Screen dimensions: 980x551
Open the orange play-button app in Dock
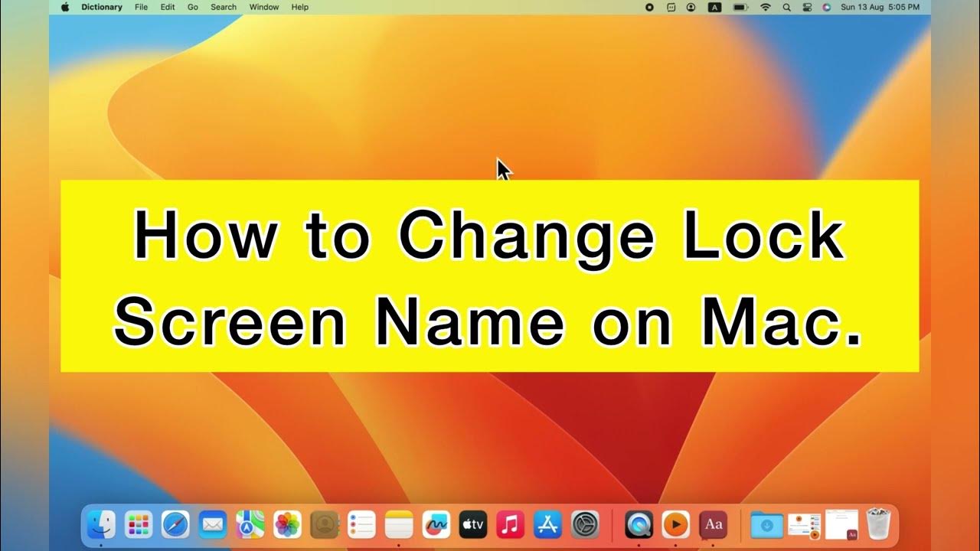point(675,524)
